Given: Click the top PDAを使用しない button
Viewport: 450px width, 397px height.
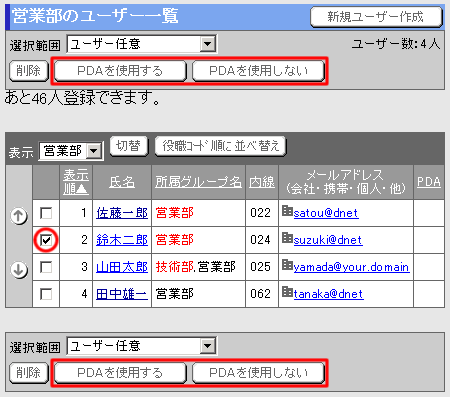Looking at the screenshot, I should (258, 71).
